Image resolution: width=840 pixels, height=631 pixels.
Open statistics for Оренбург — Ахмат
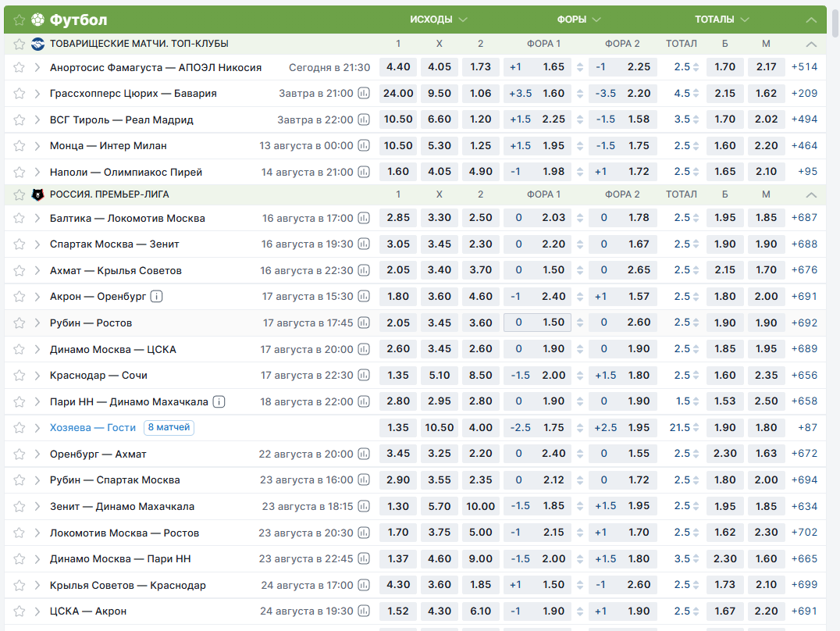[x=364, y=454]
